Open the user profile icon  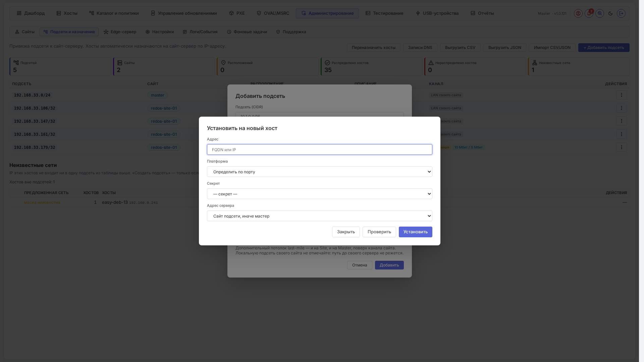[x=578, y=13]
